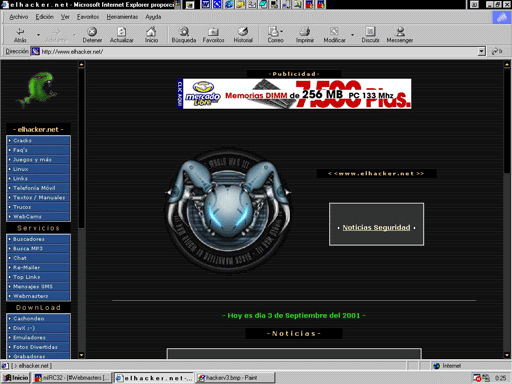This screenshot has height=384, width=512.
Task: Click the Correo mail icon
Action: pyautogui.click(x=275, y=35)
